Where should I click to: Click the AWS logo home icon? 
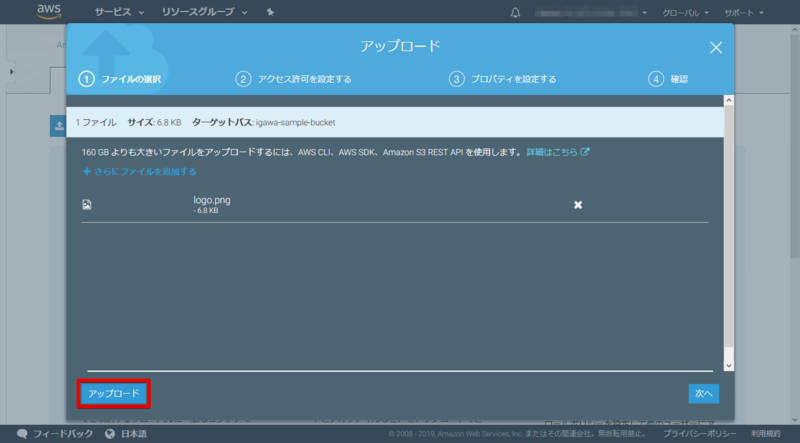coord(49,12)
